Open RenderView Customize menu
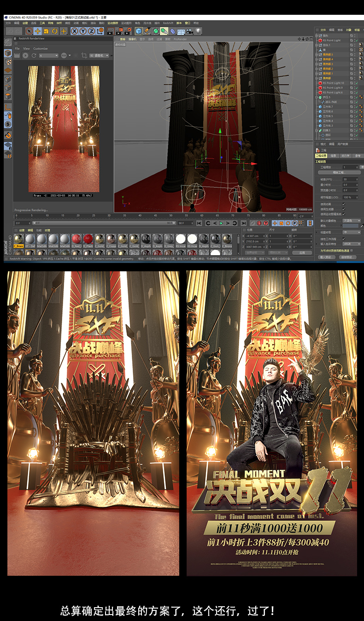Image resolution: width=364 pixels, height=621 pixels. [41, 48]
